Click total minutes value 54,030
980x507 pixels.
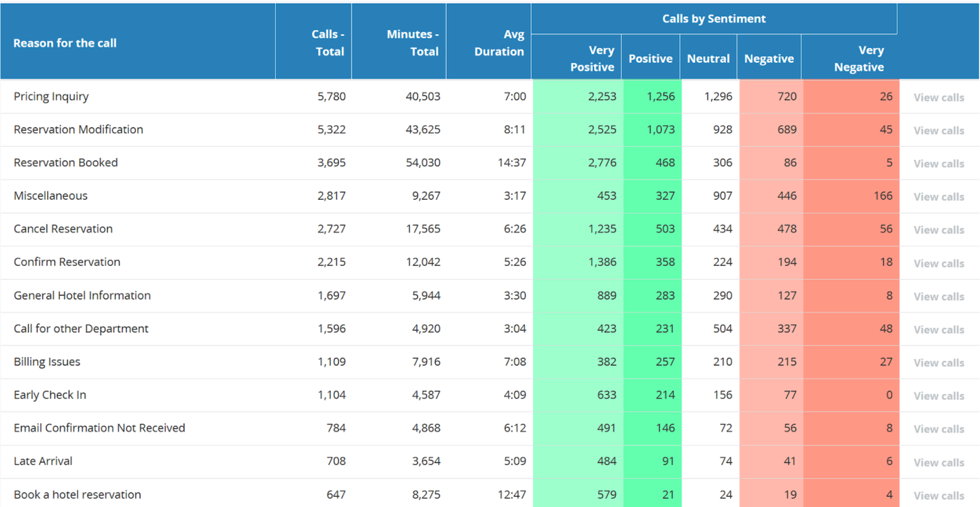(423, 163)
